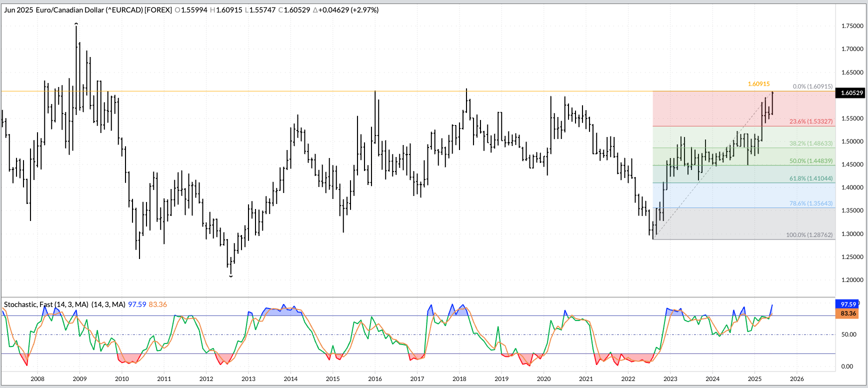This screenshot has width=868, height=388.
Task: Select the Fibonacci 50.0% (1.44839) level label
Action: 810,161
